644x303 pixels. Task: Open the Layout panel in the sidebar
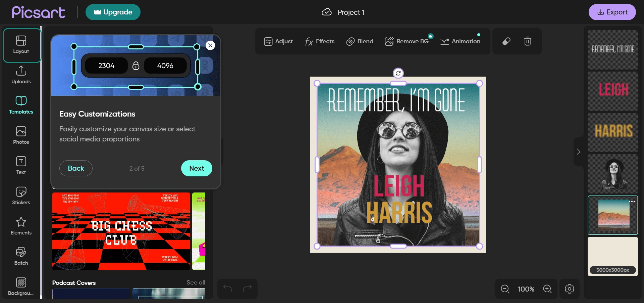(21, 45)
